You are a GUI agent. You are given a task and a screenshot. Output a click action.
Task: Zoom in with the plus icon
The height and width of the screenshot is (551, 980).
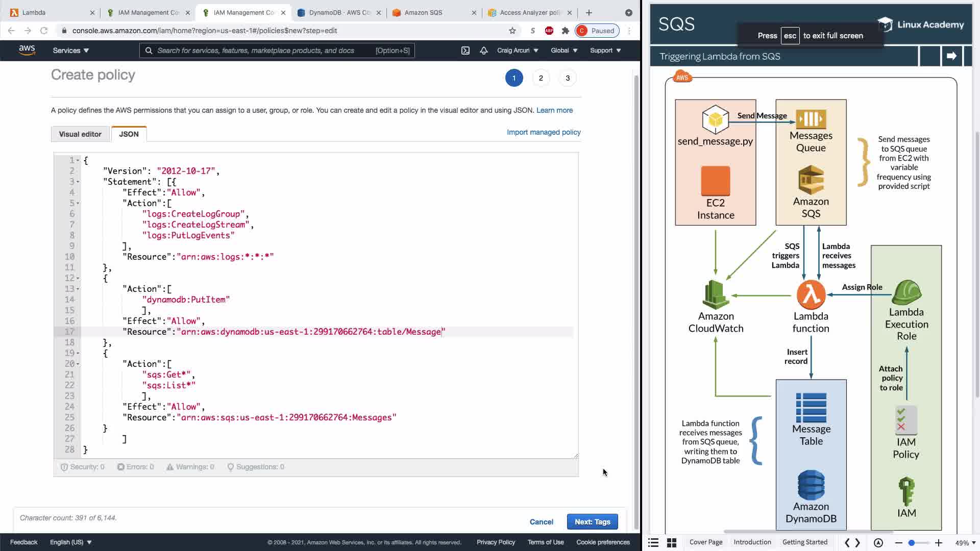click(938, 543)
